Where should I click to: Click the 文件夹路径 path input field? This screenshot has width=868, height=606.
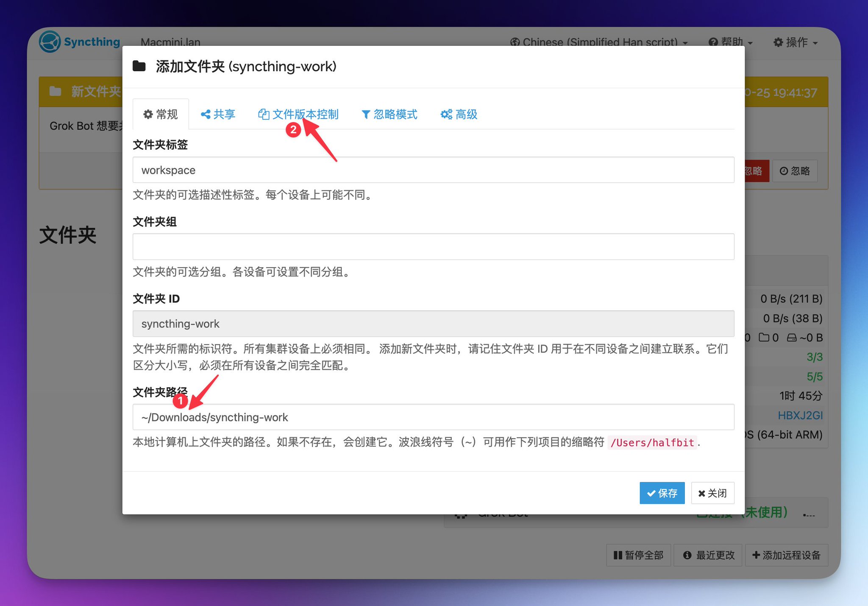[x=433, y=417]
